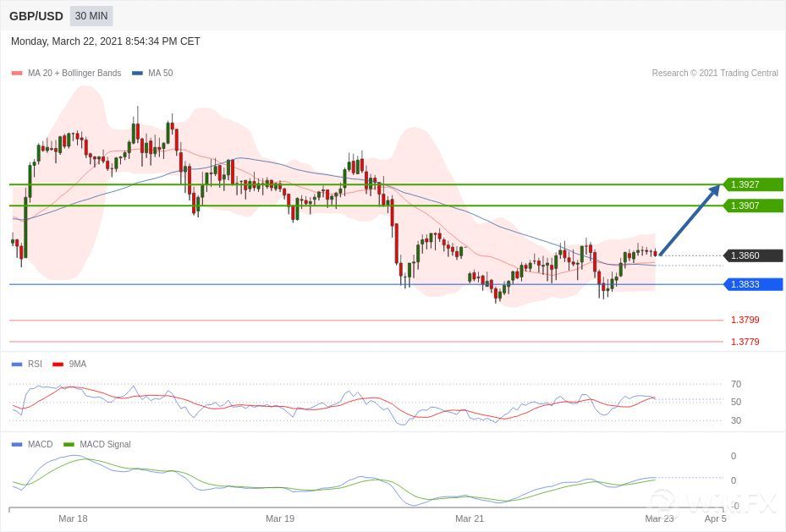This screenshot has height=532, width=786.
Task: Click the Mar 19 date on time axis
Action: (280, 518)
